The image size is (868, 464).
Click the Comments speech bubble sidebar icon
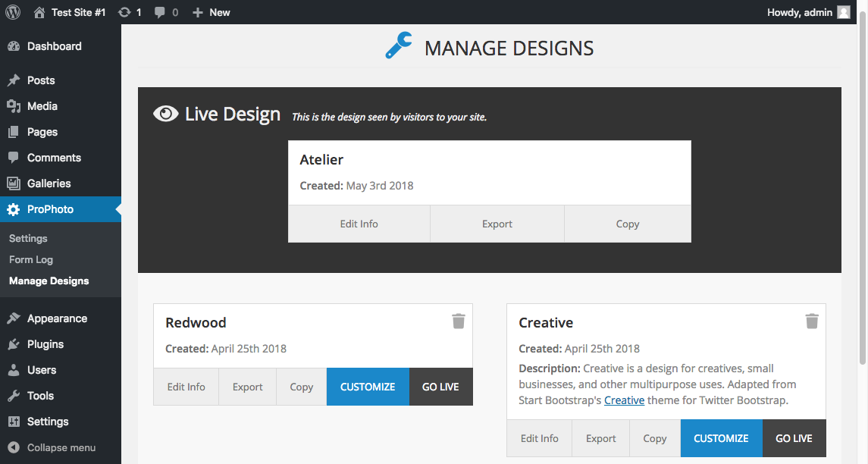click(x=14, y=158)
